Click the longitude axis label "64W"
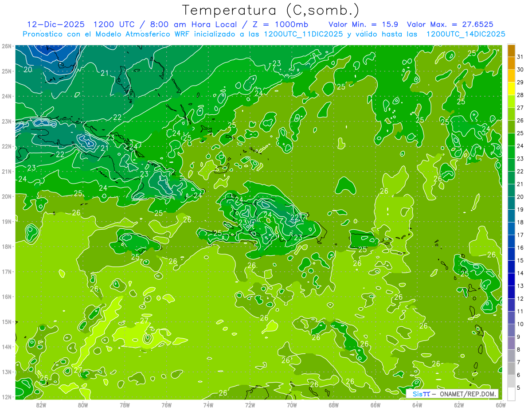This screenshot has width=532, height=411. click(417, 405)
